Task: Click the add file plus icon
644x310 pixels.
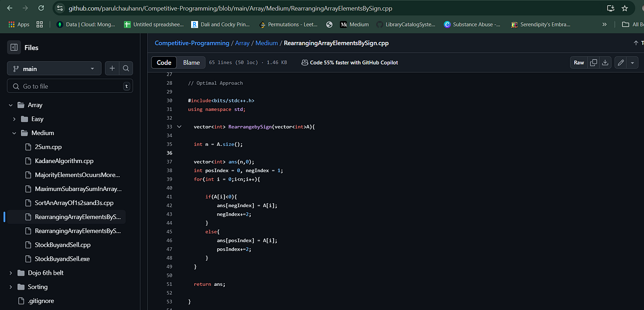Action: coord(112,68)
